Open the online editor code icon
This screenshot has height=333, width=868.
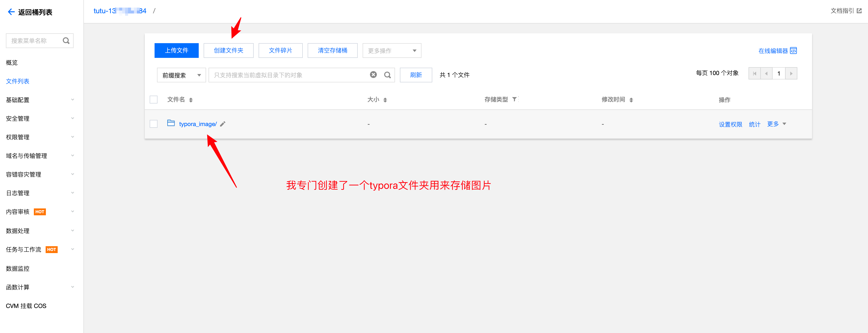[793, 51]
